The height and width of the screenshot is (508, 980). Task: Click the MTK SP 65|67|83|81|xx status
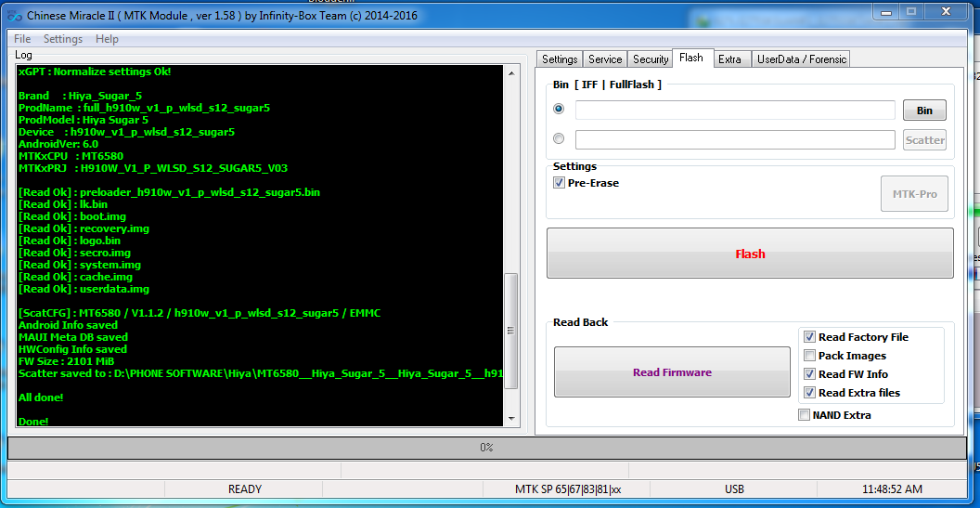click(568, 489)
